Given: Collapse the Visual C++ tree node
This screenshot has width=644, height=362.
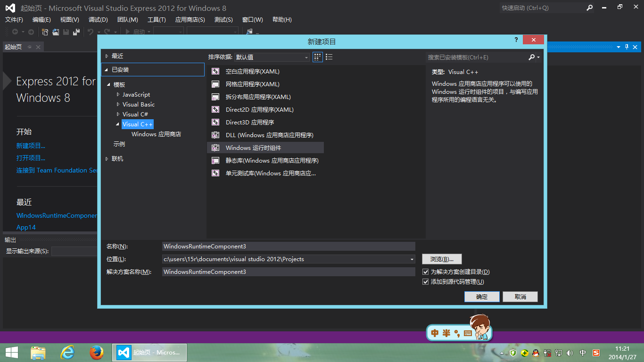Looking at the screenshot, I should pyautogui.click(x=118, y=124).
